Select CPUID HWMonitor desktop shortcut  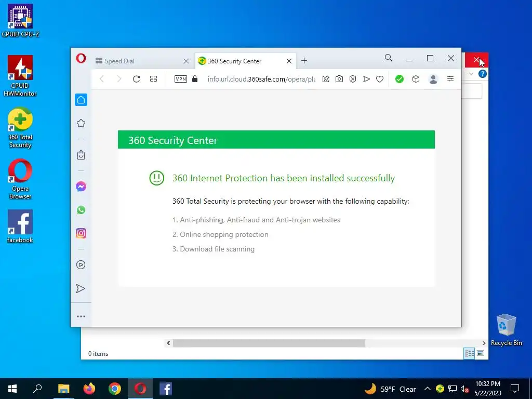20,76
